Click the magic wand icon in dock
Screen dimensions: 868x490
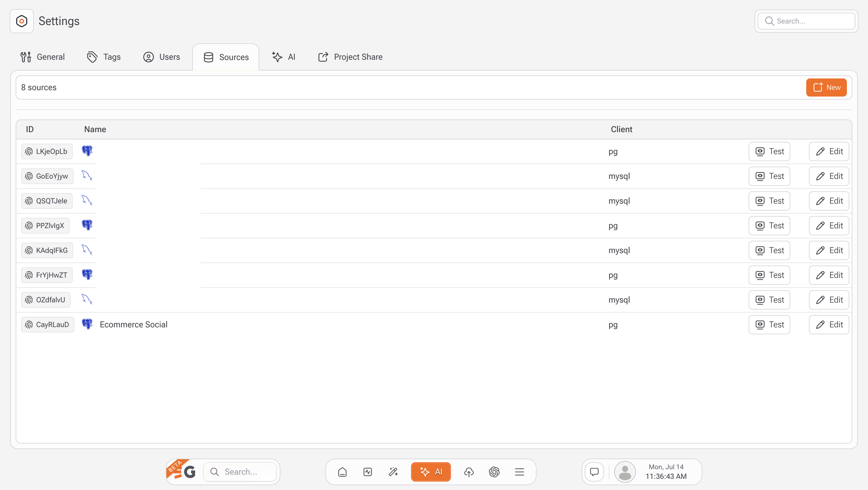[393, 472]
